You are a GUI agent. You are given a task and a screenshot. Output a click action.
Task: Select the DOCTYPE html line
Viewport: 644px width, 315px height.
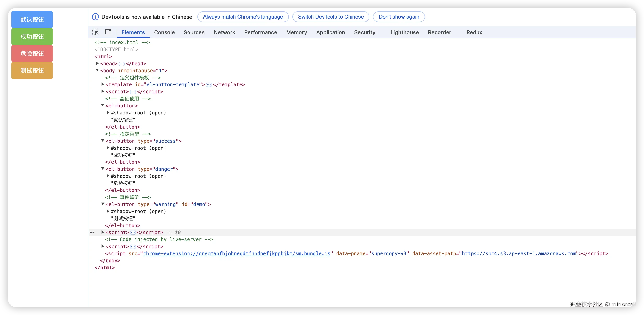(x=116, y=49)
